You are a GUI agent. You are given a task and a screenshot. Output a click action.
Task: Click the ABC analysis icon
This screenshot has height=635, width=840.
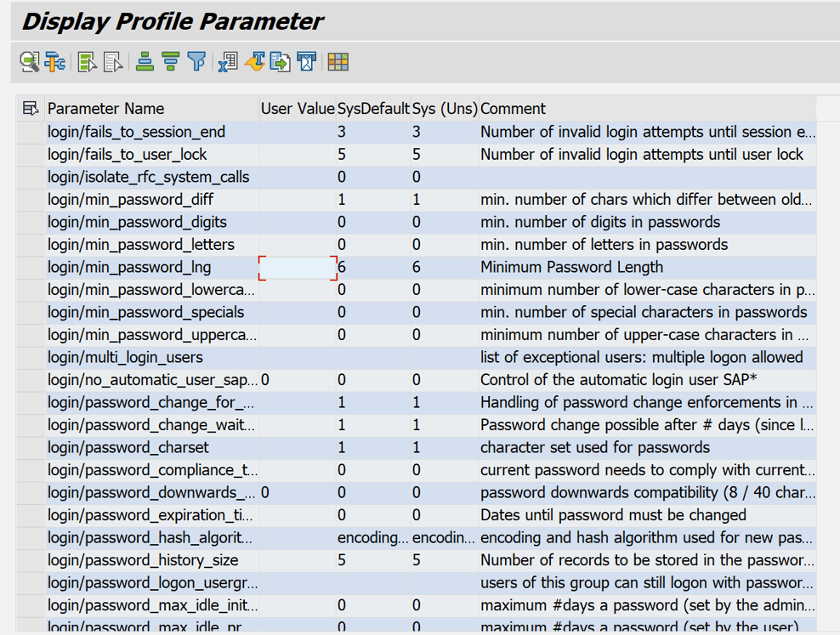[307, 61]
